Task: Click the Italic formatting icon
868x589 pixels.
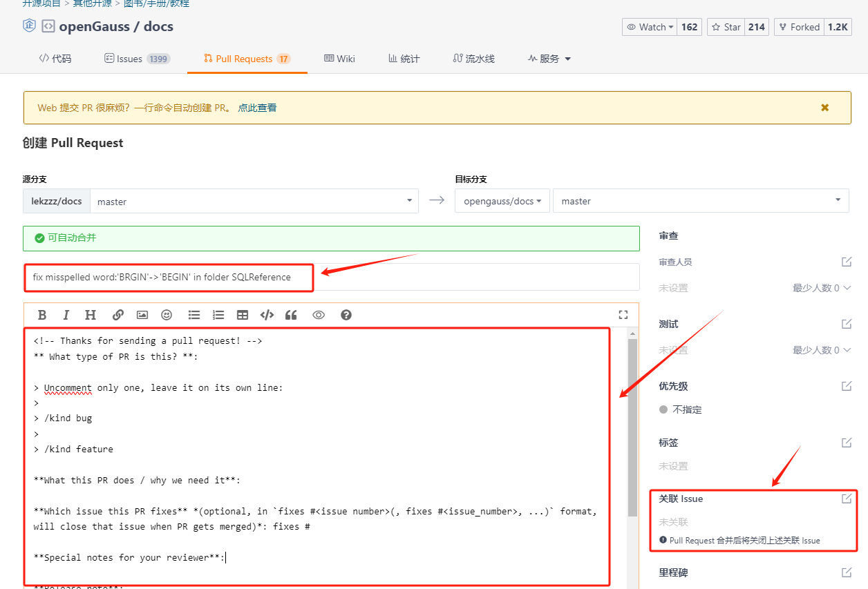Action: click(66, 315)
